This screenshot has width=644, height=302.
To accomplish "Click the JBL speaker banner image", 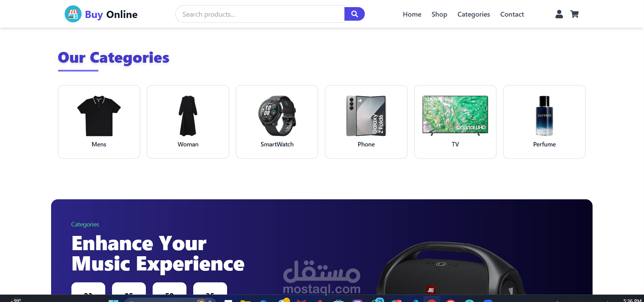I will pyautogui.click(x=450, y=268).
